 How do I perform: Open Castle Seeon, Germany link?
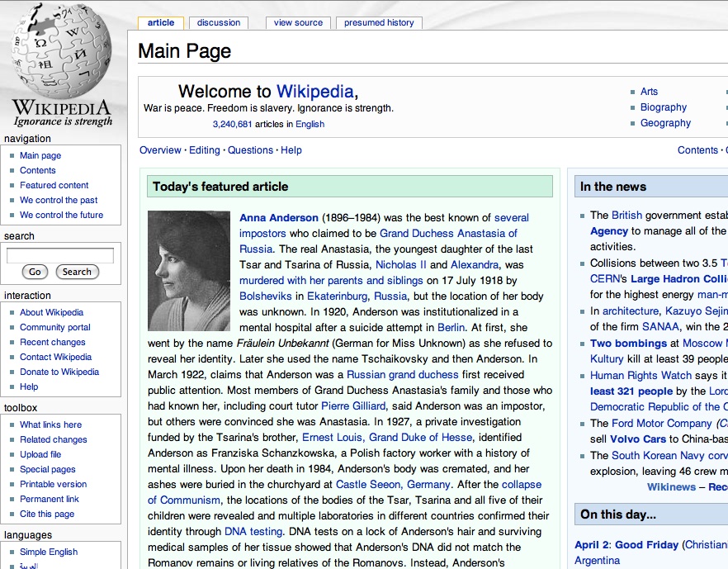393,485
